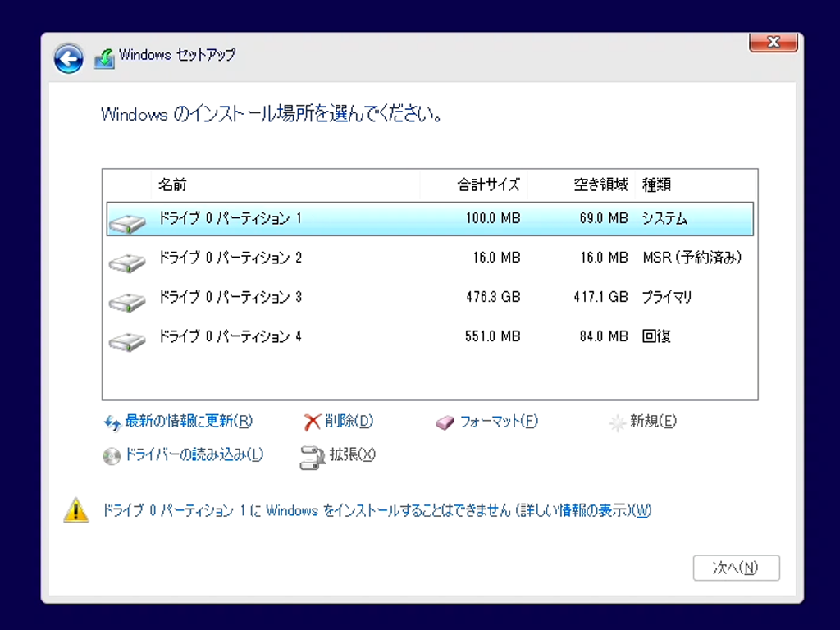Choose 削除(D) to delete partition

tap(349, 422)
